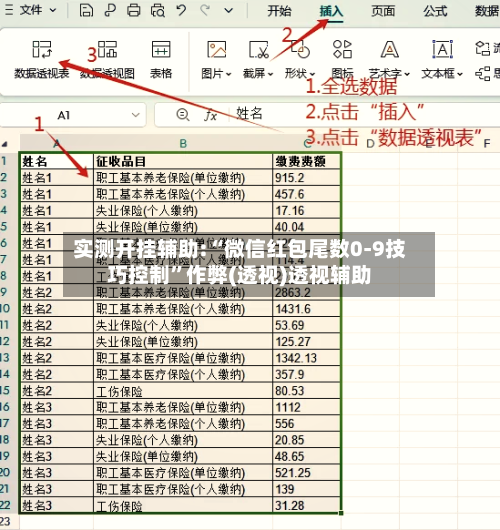Click cell with value 53.69

click(307, 325)
